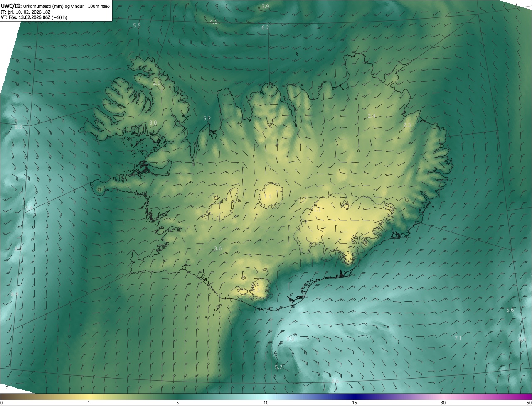The height and width of the screenshot is (406, 532).
Task: Click the valid time line "VT: Fös. 13.02.2026 06Z (+60 h)"
Action: (x=34, y=17)
